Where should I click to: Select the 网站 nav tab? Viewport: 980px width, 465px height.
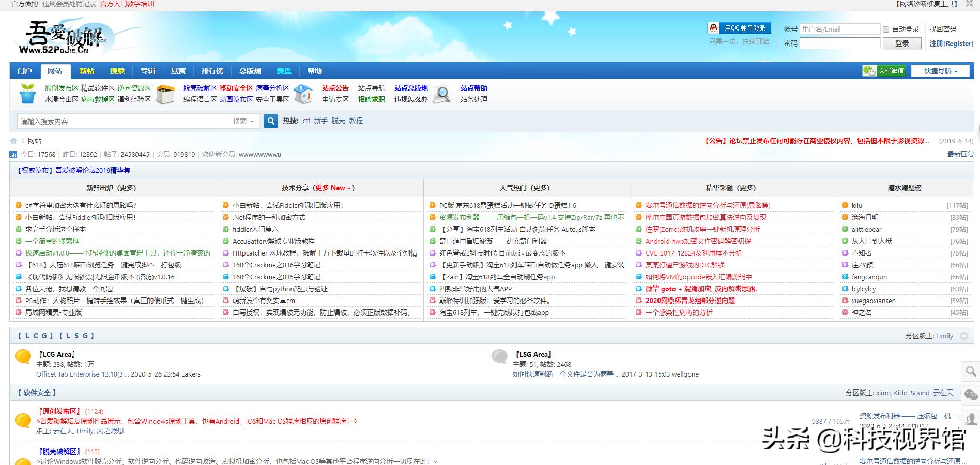pyautogui.click(x=55, y=71)
